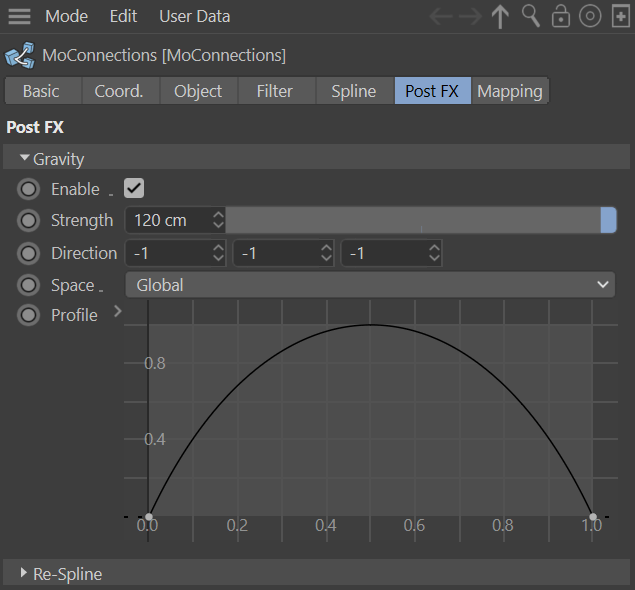This screenshot has width=635, height=590.
Task: Collapse the Gravity section
Action: point(25,158)
